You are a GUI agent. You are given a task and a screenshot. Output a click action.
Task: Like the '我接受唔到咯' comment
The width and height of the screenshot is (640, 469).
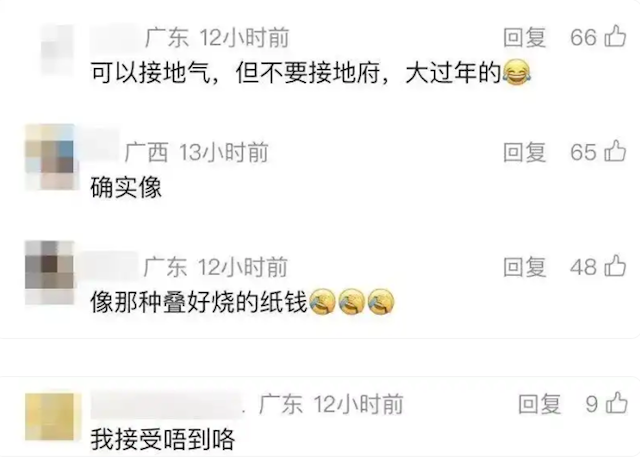pyautogui.click(x=616, y=404)
